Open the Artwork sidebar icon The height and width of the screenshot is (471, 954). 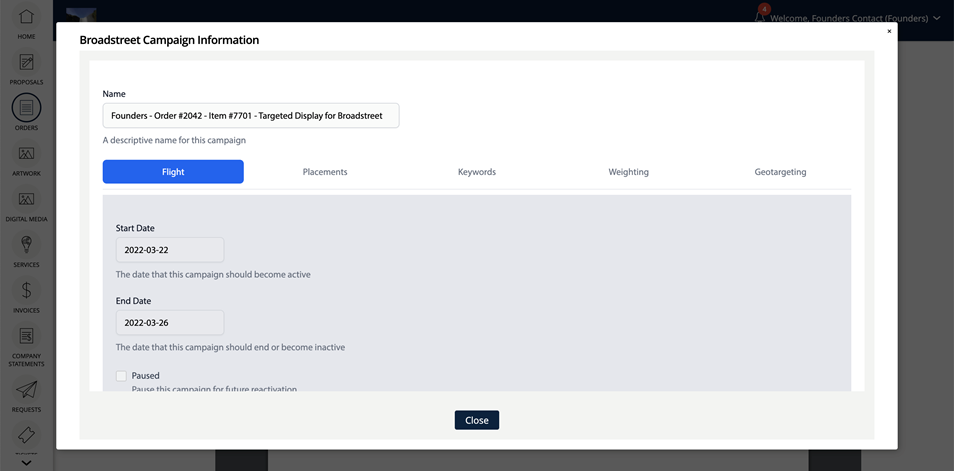coord(26,153)
